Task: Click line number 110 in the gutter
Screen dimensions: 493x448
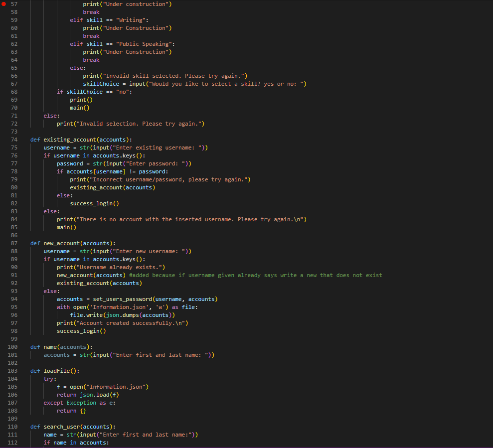Action: (12, 427)
